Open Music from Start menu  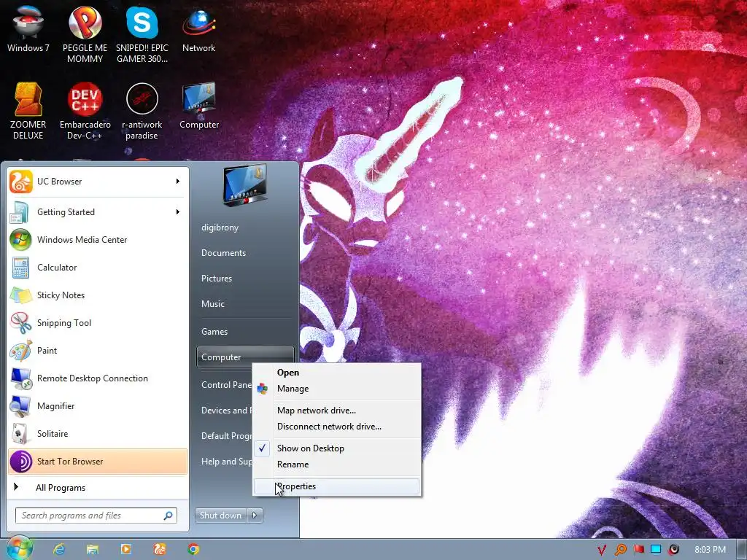click(245, 304)
